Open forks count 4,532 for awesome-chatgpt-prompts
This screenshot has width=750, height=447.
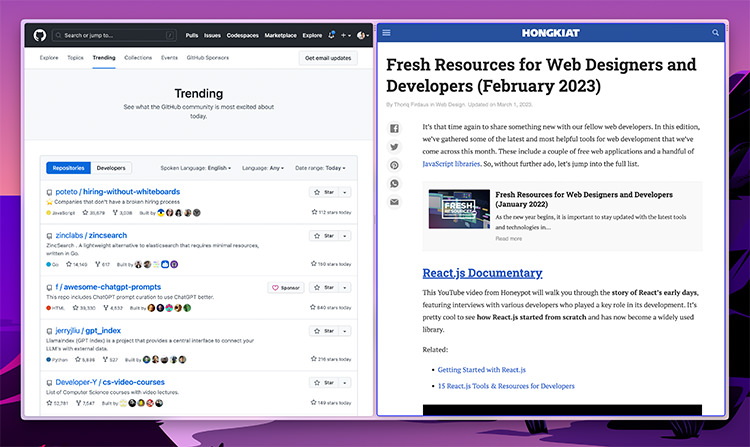pos(113,308)
